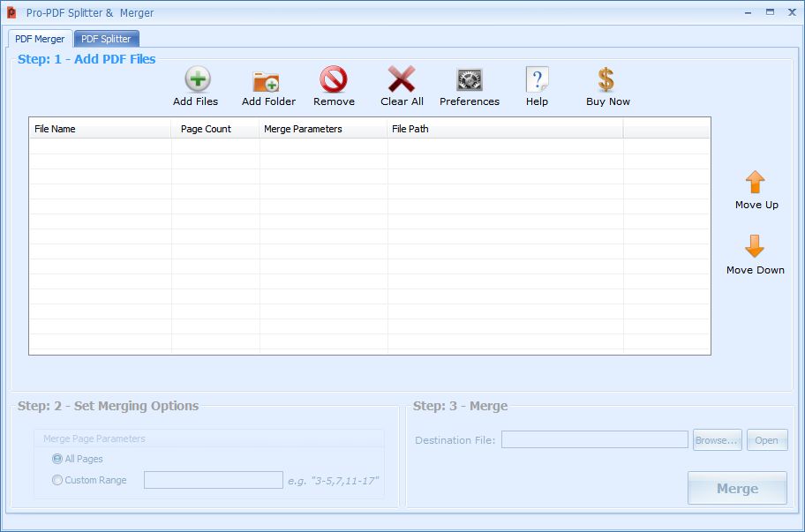
Task: Open the Help question mark icon
Action: pyautogui.click(x=537, y=79)
